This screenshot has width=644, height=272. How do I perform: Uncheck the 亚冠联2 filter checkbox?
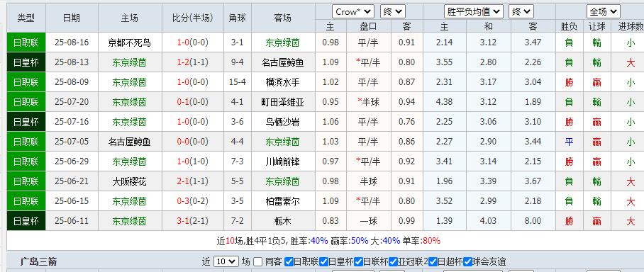(x=393, y=262)
